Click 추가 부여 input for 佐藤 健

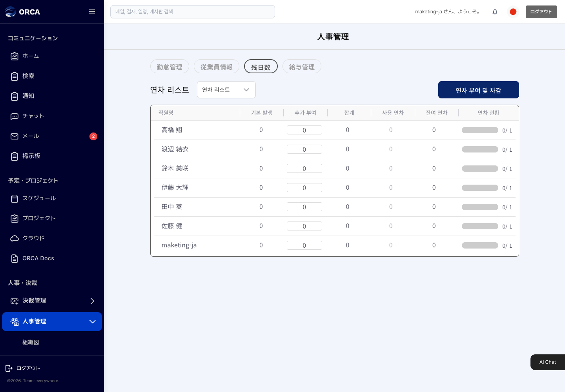(x=304, y=226)
